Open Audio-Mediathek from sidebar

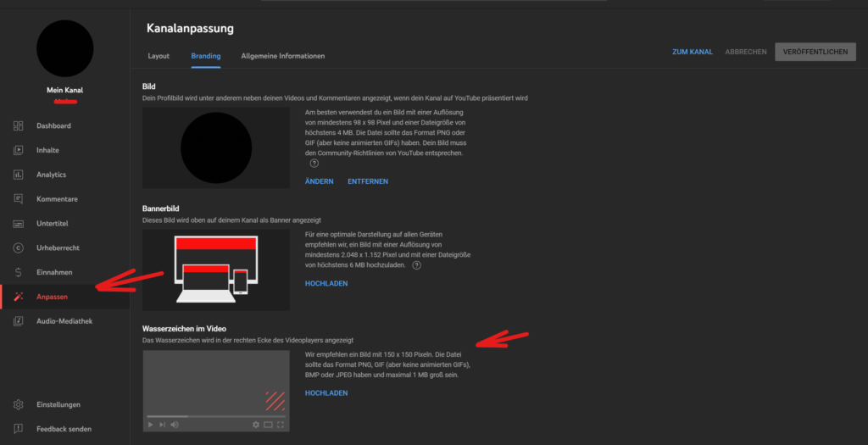pos(64,321)
